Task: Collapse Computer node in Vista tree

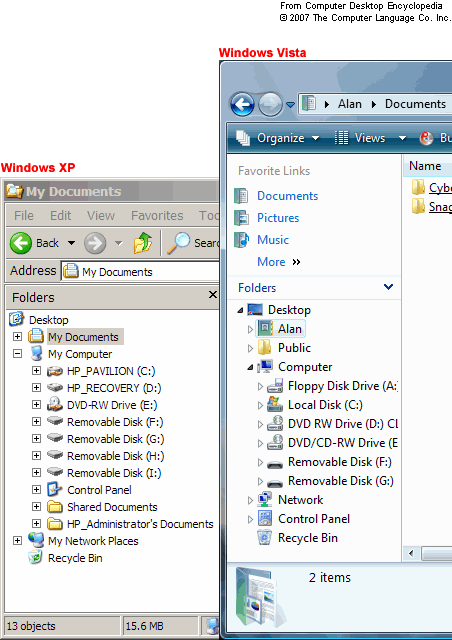Action: point(250,368)
